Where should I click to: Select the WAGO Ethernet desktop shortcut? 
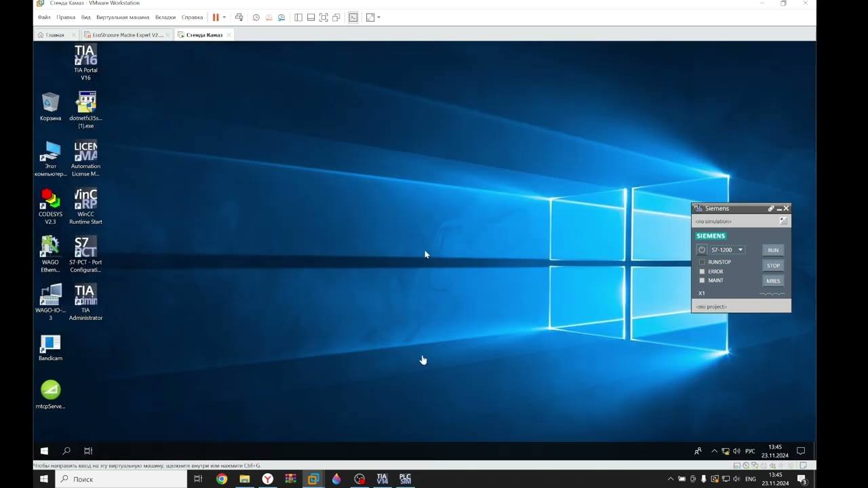click(50, 254)
